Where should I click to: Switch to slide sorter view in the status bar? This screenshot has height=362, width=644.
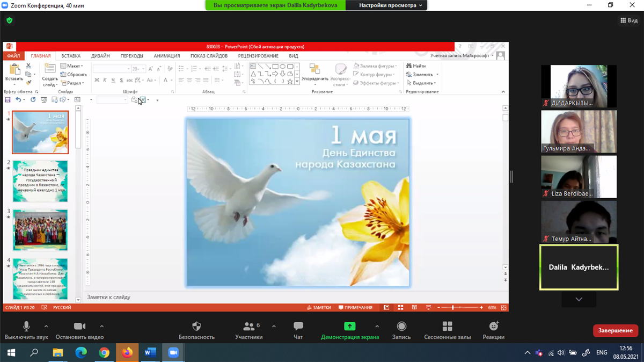pyautogui.click(x=400, y=308)
